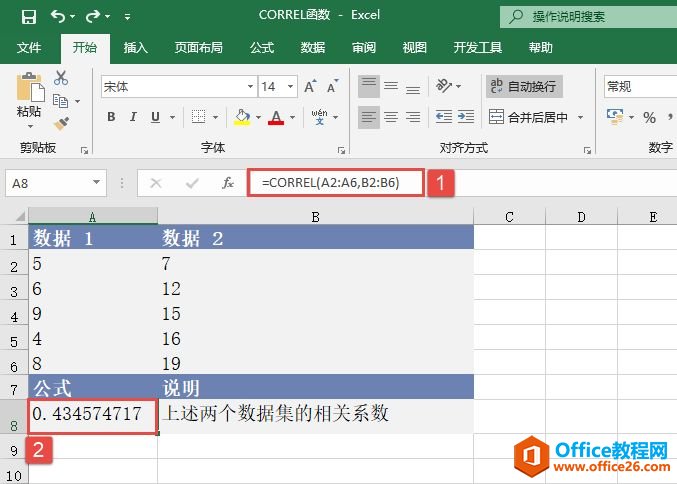Click the Decrease Indent icon
The image size is (677, 484).
click(x=444, y=117)
